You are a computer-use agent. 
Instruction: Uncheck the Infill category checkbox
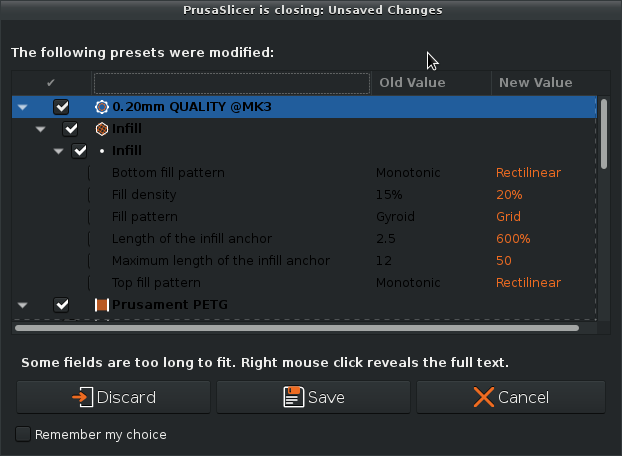pyautogui.click(x=70, y=129)
